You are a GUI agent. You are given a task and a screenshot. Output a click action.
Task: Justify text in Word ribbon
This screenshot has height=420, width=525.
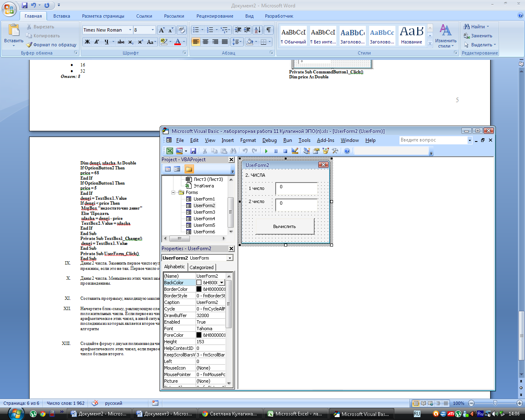point(225,42)
